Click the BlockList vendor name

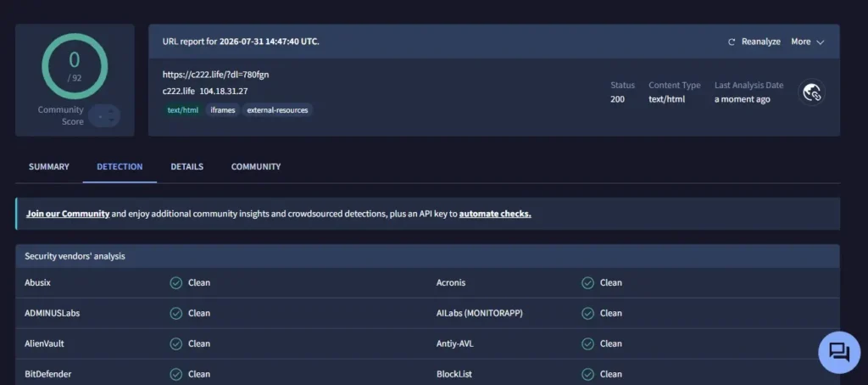[x=454, y=375]
